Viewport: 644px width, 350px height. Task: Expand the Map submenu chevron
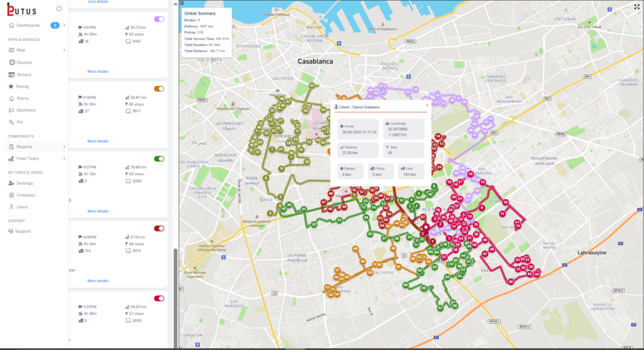64,50
